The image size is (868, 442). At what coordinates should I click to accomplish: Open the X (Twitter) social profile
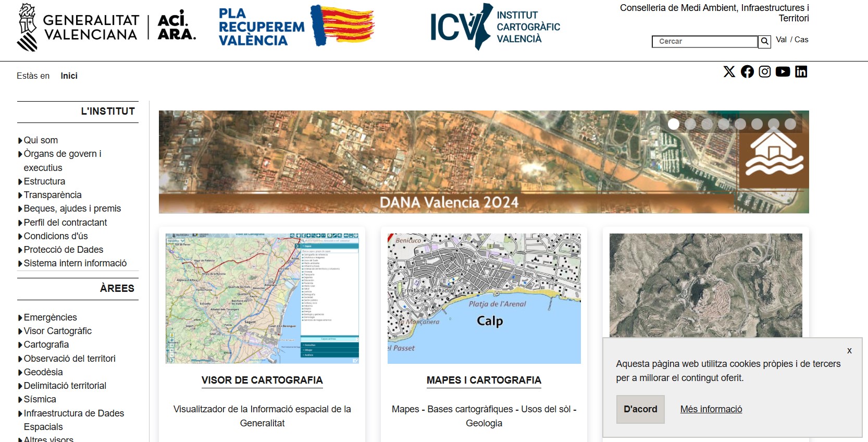[x=729, y=71]
